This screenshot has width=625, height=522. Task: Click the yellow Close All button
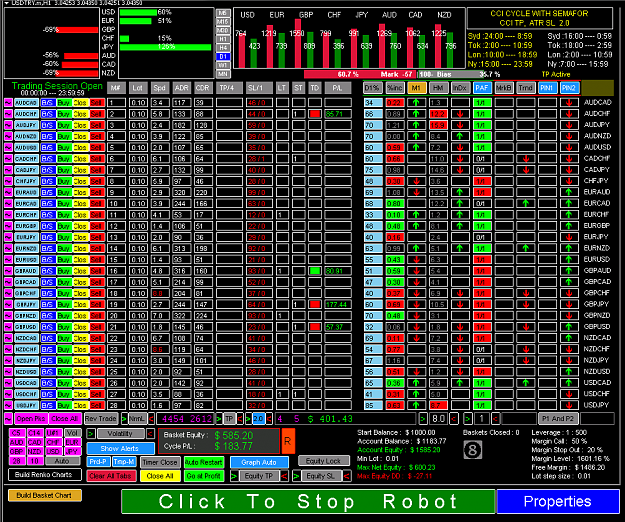click(159, 476)
